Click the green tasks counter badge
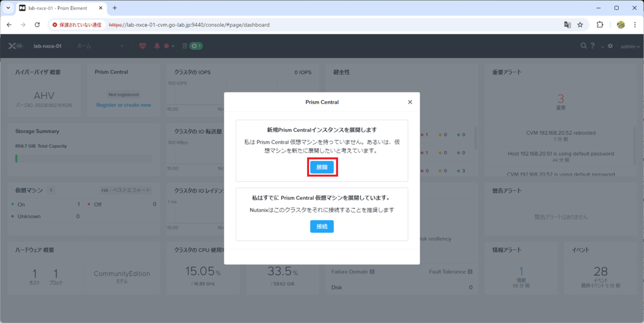644x323 pixels. coord(196,46)
